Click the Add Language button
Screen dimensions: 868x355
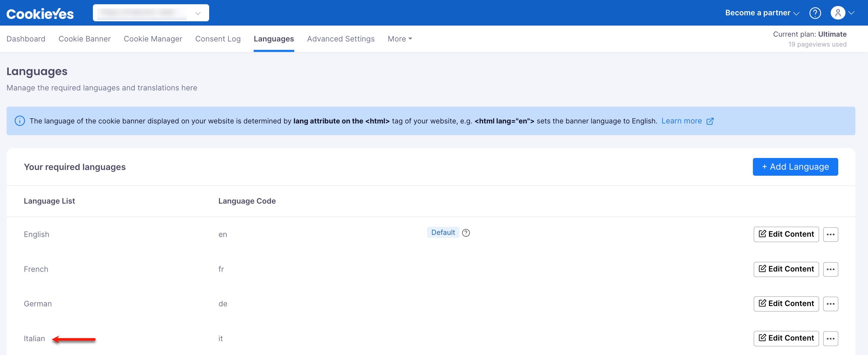[795, 167]
